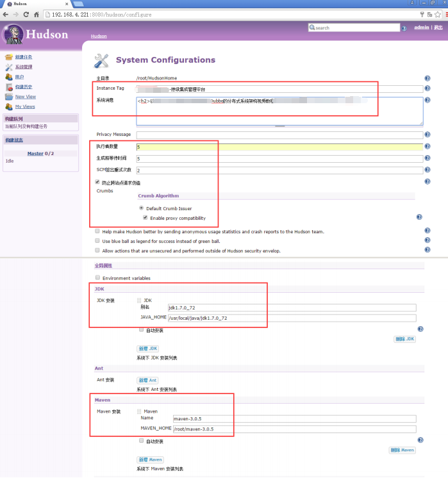Viewport: 448px width, 478px height.
Task: Click the Instance Tag field
Action: pyautogui.click(x=279, y=89)
